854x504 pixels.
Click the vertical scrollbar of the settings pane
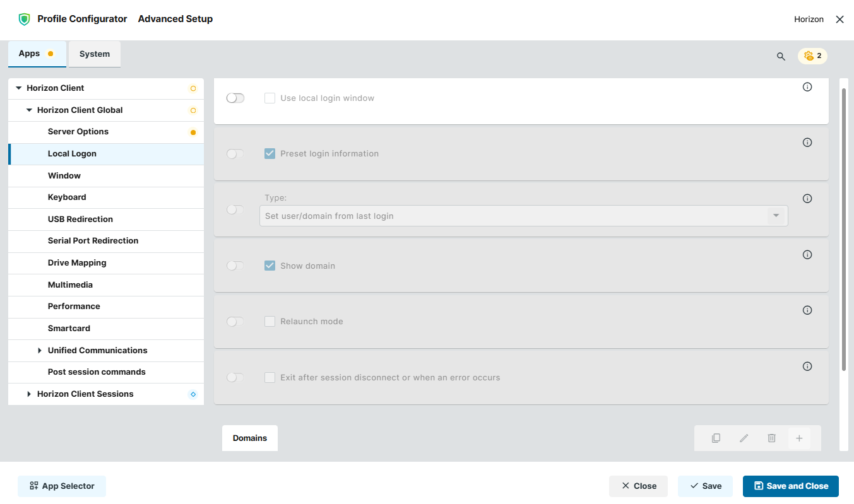point(844,230)
